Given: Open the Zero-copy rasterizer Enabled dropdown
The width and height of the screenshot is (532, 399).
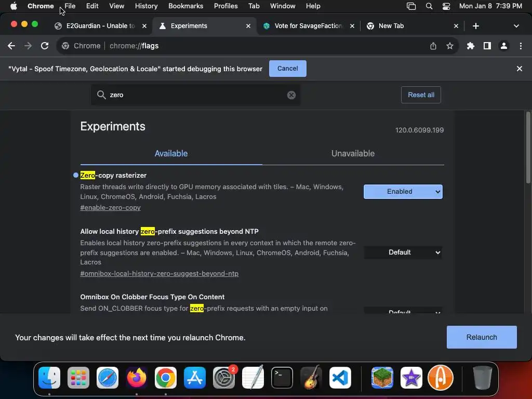Looking at the screenshot, I should [x=403, y=192].
